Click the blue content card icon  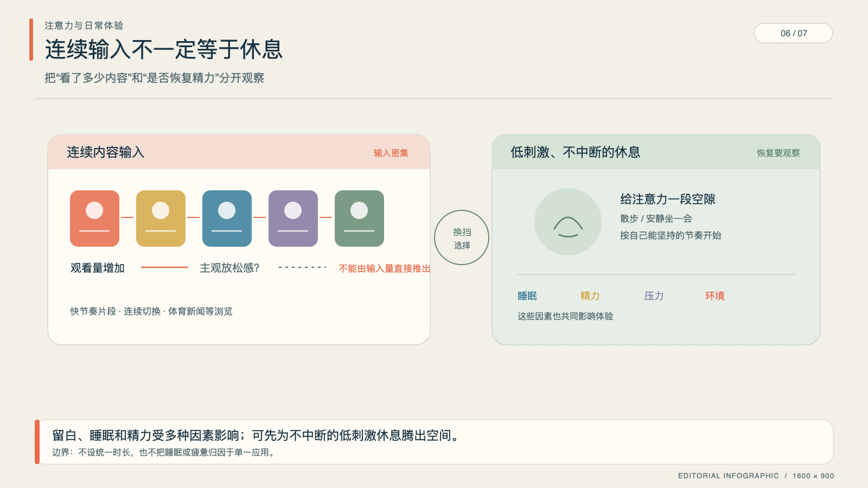click(x=227, y=219)
